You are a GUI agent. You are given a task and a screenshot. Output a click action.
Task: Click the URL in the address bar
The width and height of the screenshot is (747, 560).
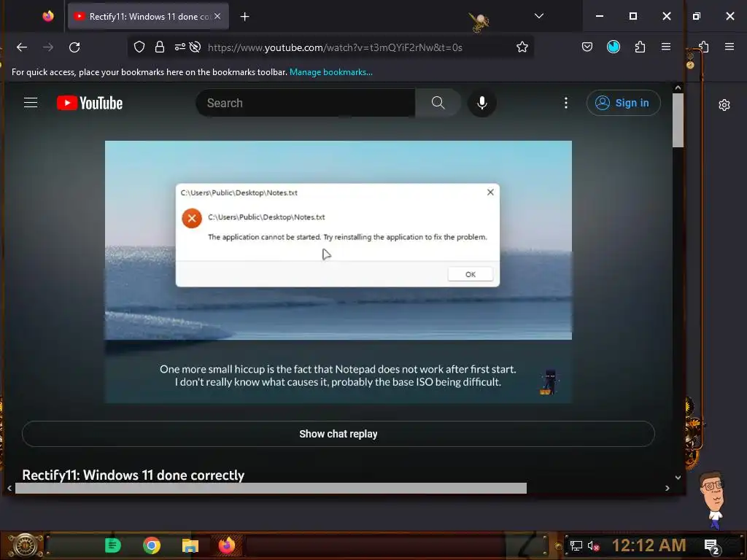(x=335, y=47)
